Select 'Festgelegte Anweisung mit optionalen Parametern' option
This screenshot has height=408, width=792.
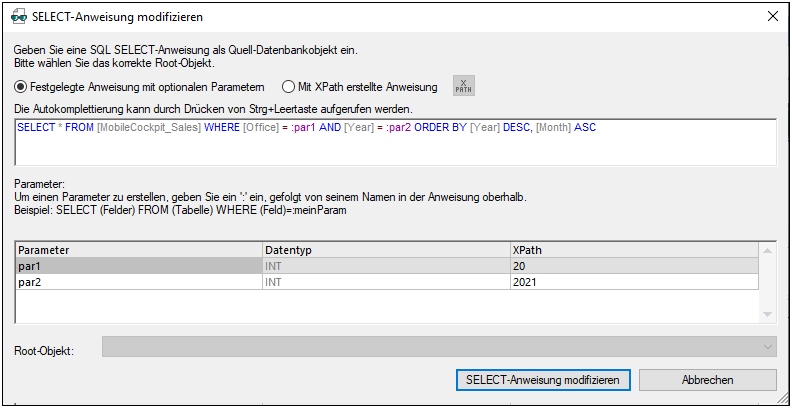[21, 87]
